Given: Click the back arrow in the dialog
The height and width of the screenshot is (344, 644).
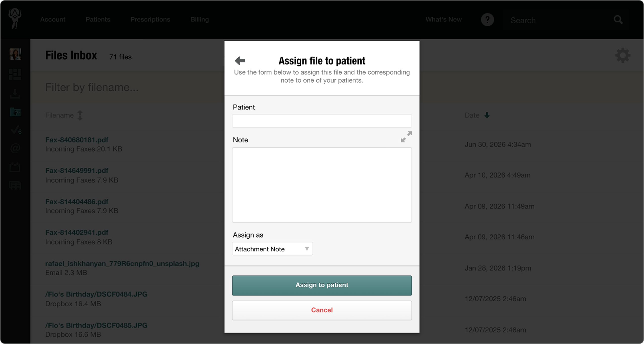Looking at the screenshot, I should point(240,61).
